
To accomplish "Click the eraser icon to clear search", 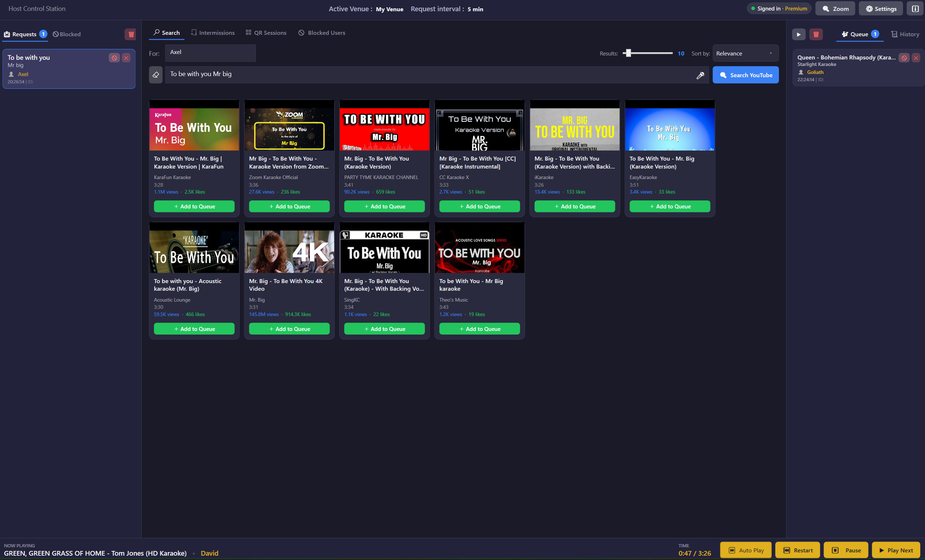I will 156,75.
